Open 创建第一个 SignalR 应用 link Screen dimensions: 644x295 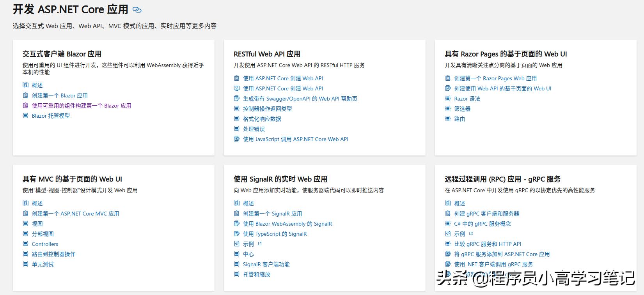273,214
